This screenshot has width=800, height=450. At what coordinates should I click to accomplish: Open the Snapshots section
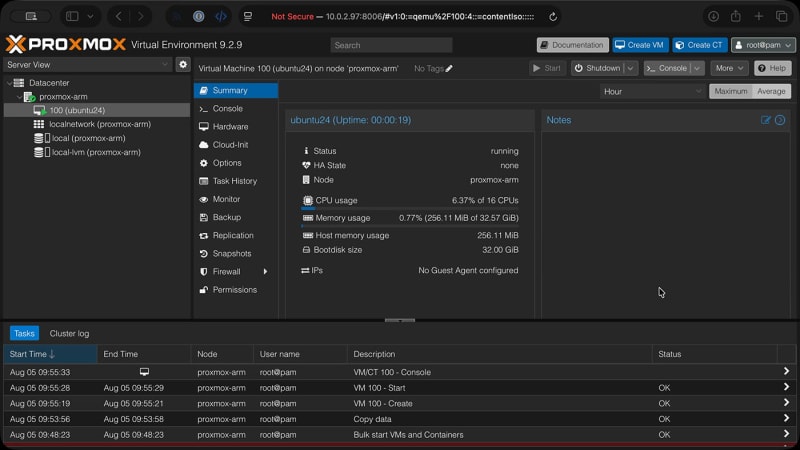coord(236,254)
